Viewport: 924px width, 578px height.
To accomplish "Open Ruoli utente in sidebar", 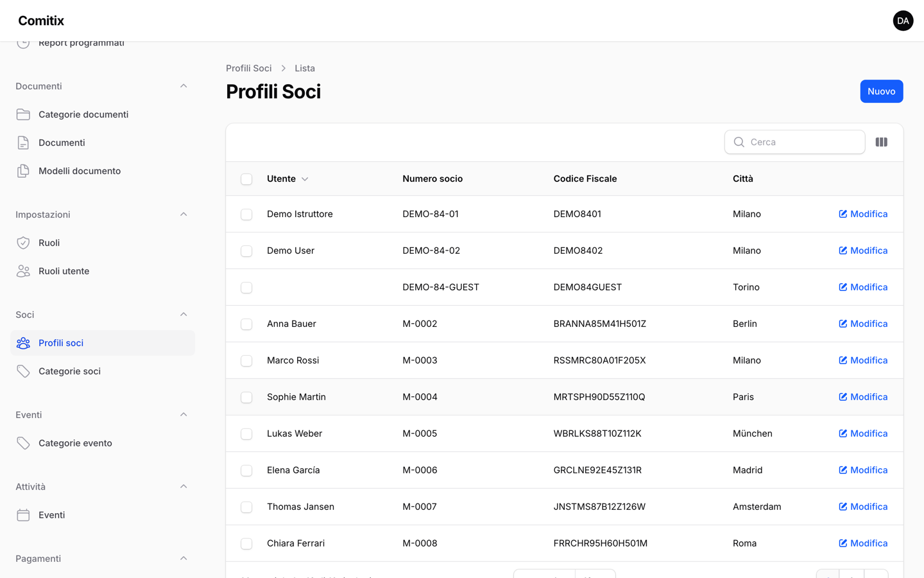I will click(x=103, y=271).
